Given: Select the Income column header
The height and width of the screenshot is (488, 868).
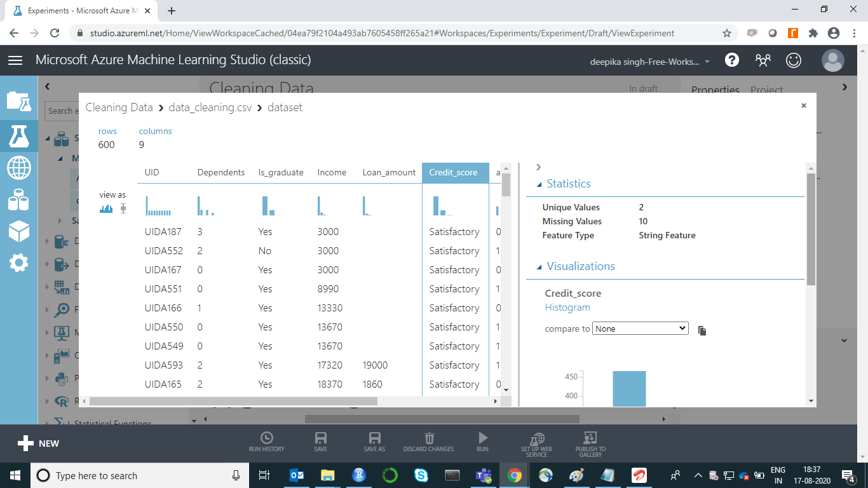Looking at the screenshot, I should tap(332, 172).
